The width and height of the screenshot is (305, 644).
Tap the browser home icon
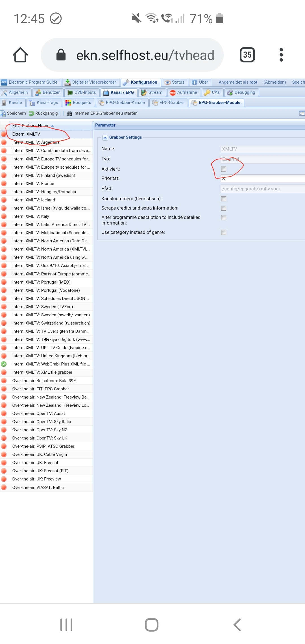[x=20, y=55]
